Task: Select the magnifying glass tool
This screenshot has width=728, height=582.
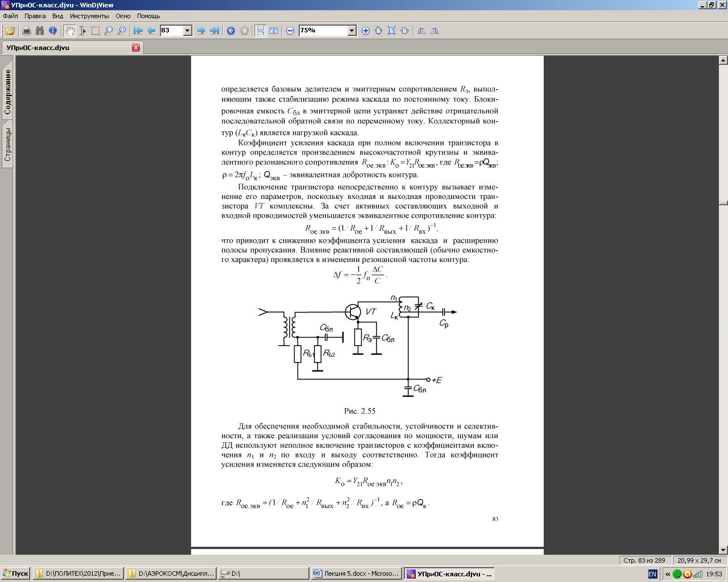Action: (109, 31)
